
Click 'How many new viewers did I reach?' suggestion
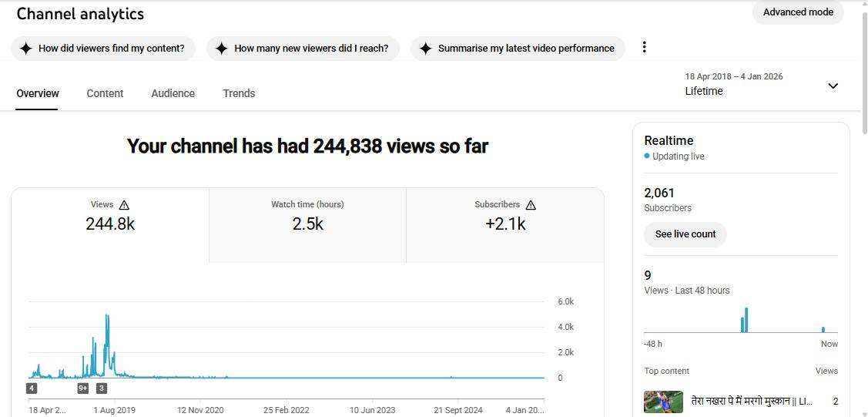[x=311, y=49]
